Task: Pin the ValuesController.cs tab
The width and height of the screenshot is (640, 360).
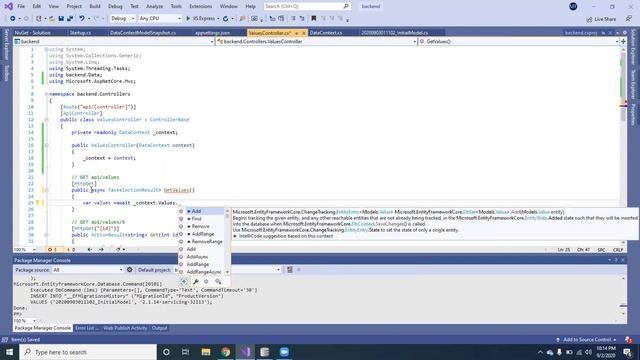Action: (x=297, y=33)
